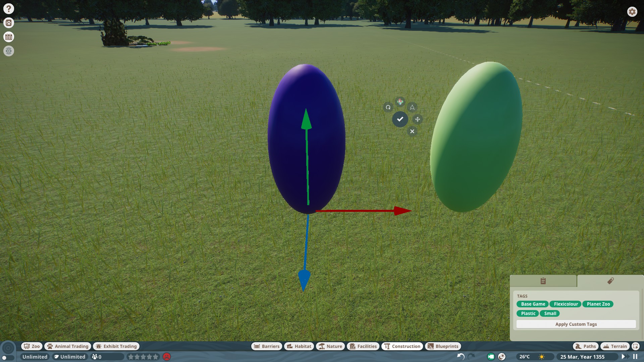Open the Animal Trading menu
644x362 pixels.
tap(68, 346)
